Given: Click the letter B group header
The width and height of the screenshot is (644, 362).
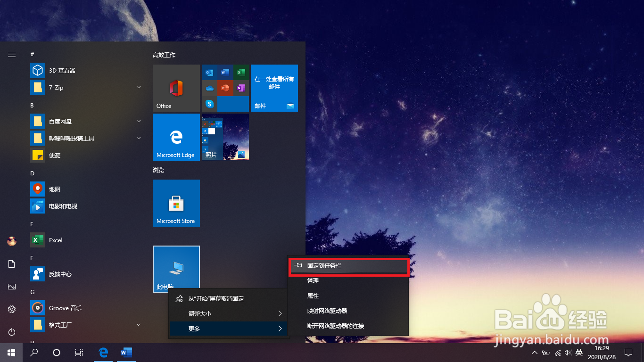Looking at the screenshot, I should coord(32,105).
